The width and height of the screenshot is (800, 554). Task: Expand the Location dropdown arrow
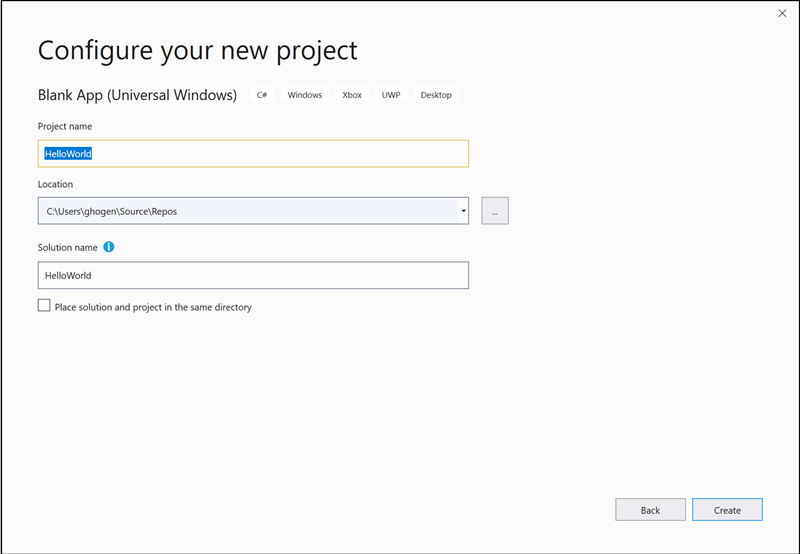[463, 211]
